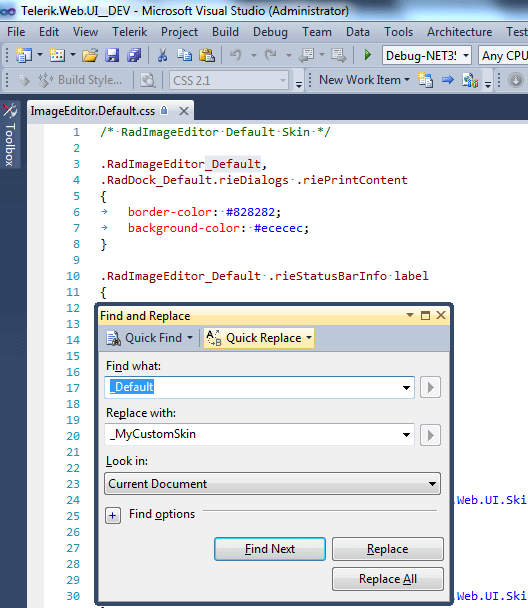Click the work item icon after New Work Item
This screenshot has width=528, height=608.
(425, 80)
